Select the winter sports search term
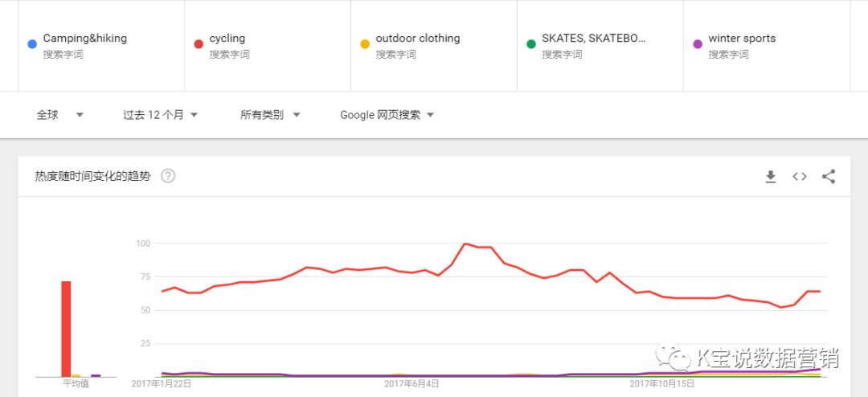Screen dimensions: 868x397 (742, 39)
